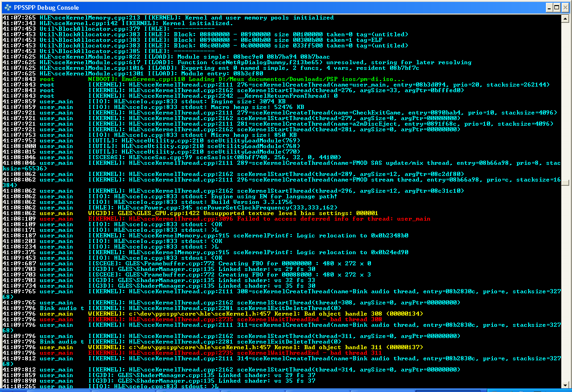Click the vertical scrollbar thumb
The width and height of the screenshot is (572, 392).
[x=565, y=183]
